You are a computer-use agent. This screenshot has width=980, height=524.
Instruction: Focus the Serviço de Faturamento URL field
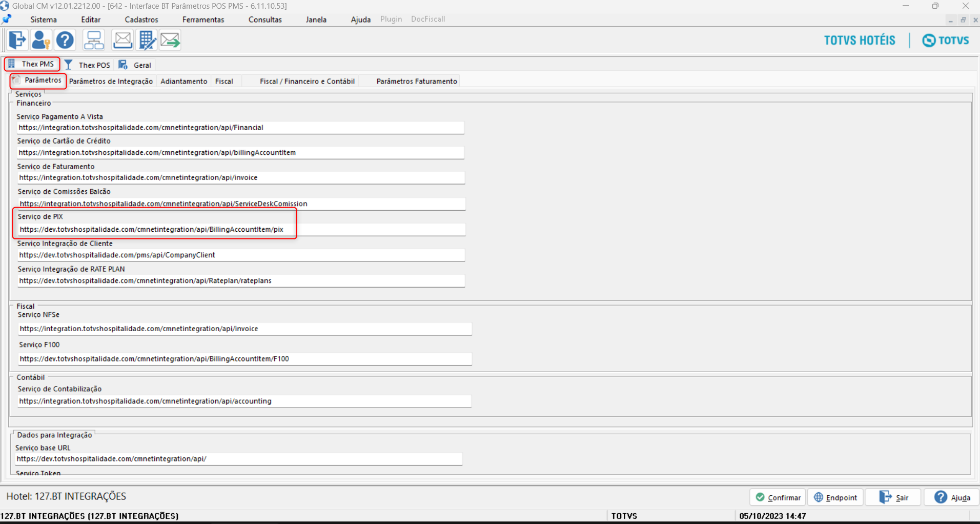pyautogui.click(x=241, y=178)
